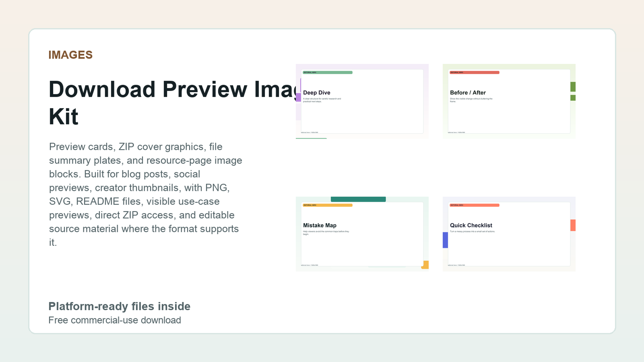
Task: Select the Quick Checklist preview thumbnail
Action: tap(509, 234)
